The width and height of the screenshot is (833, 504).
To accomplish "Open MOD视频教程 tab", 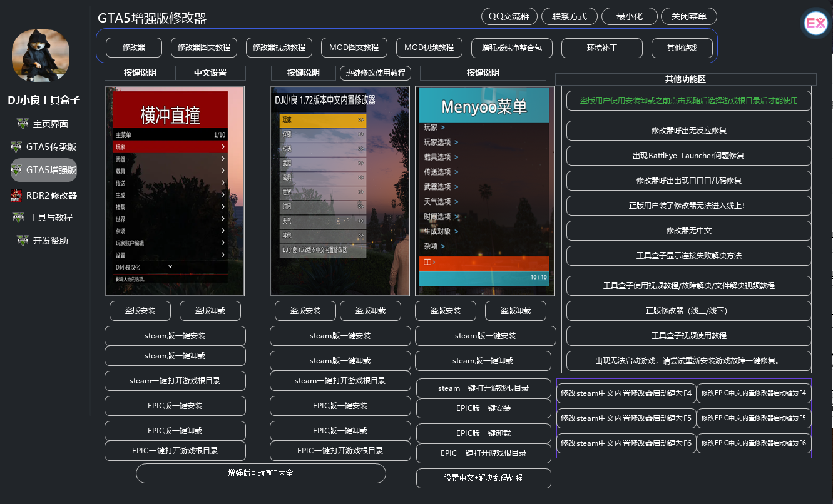I will pyautogui.click(x=429, y=48).
